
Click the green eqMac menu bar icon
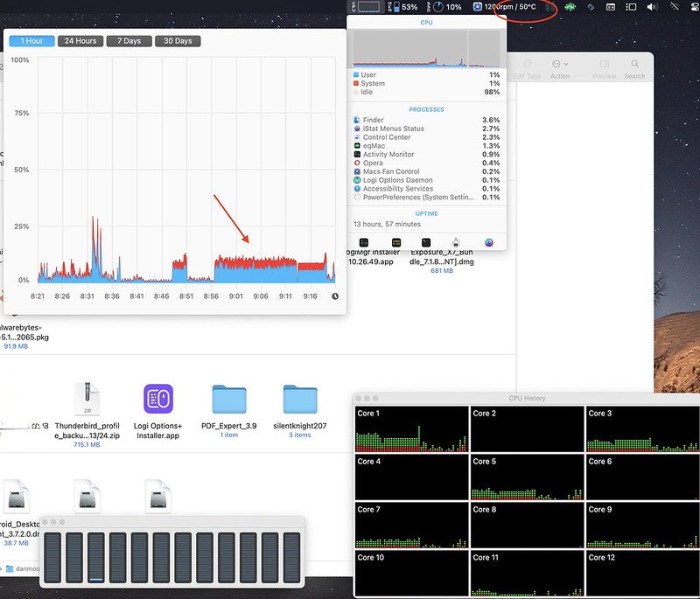[570, 7]
